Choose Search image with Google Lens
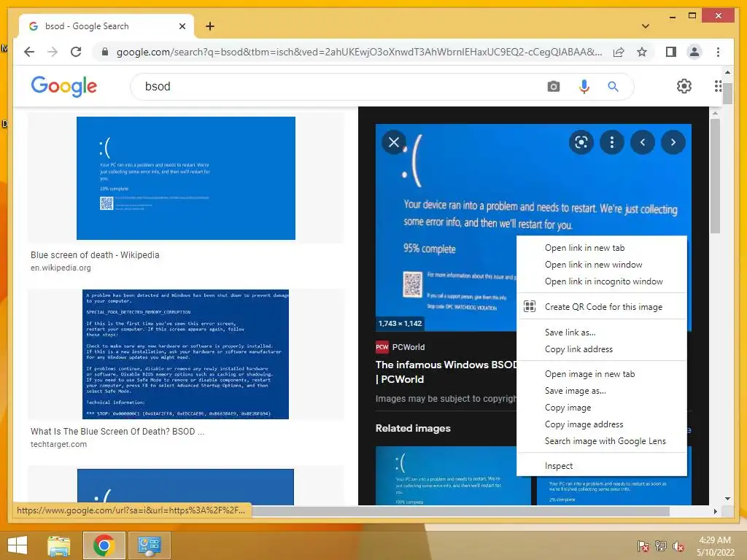The image size is (747, 560). (x=601, y=441)
